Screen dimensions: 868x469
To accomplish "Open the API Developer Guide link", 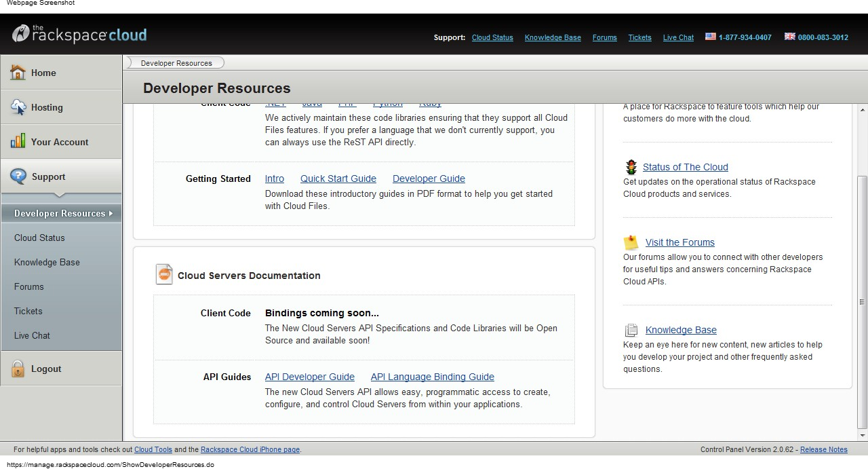I will 310,377.
